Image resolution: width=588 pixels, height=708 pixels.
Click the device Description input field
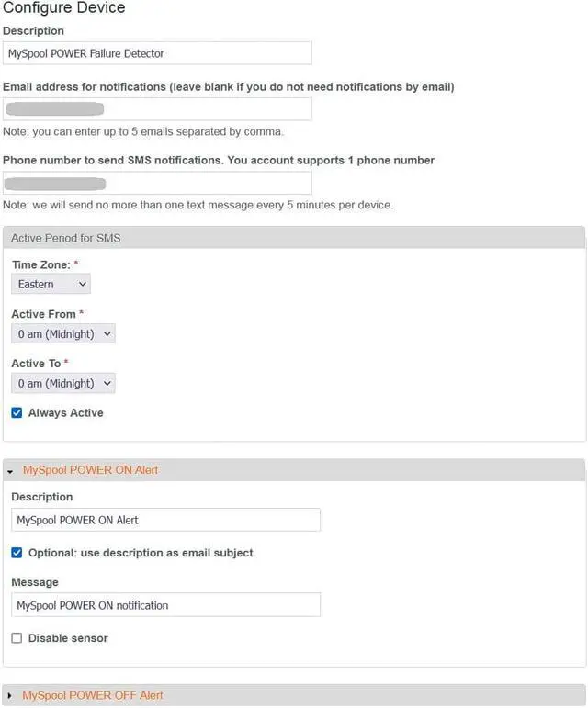pyautogui.click(x=157, y=53)
